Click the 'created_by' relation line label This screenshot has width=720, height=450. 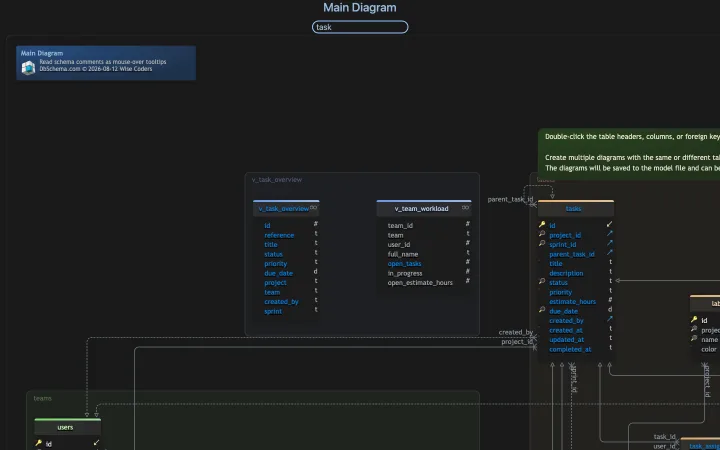[516, 332]
